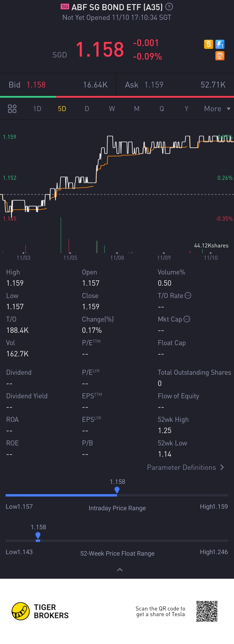Viewport: 234px width, 644px height.
Task: Switch chart to weekly W period
Action: point(112,109)
